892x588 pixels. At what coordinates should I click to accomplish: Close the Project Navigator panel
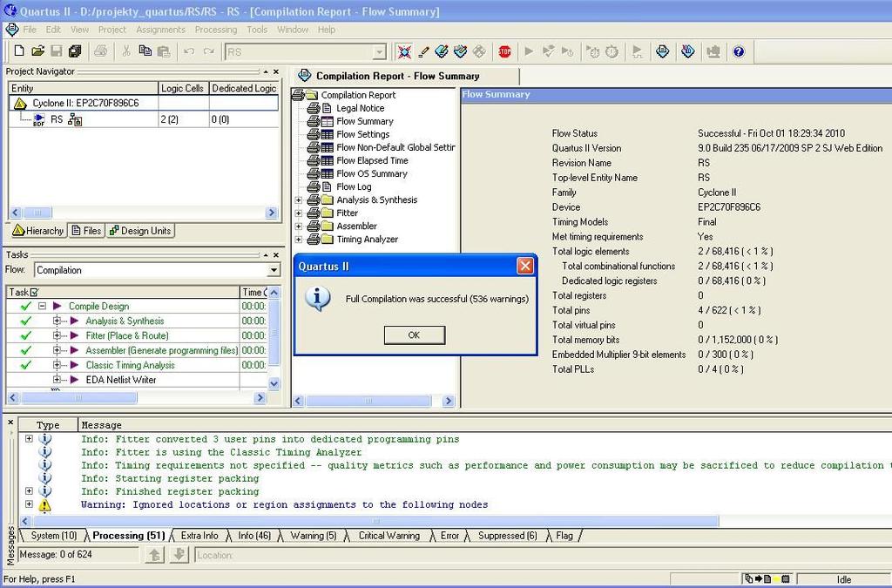(276, 71)
